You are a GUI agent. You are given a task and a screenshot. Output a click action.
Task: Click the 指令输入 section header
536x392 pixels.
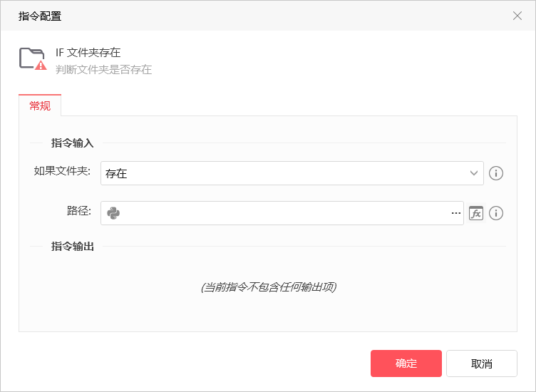(73, 143)
